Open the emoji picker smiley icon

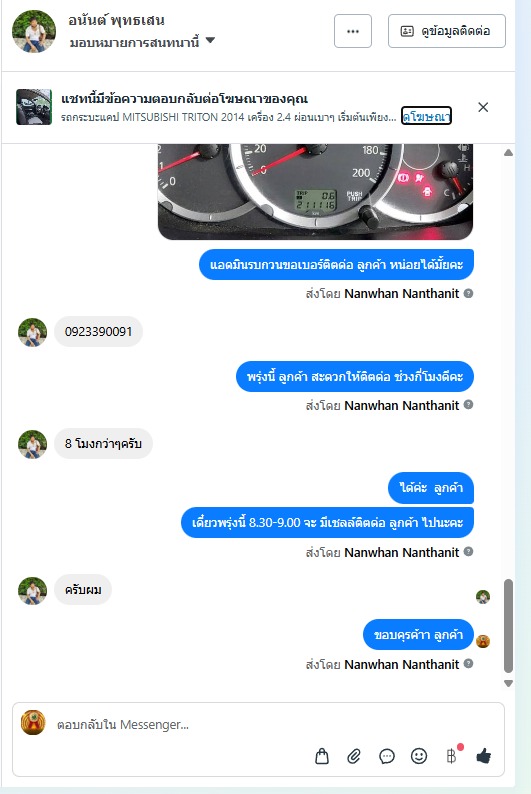[x=419, y=756]
